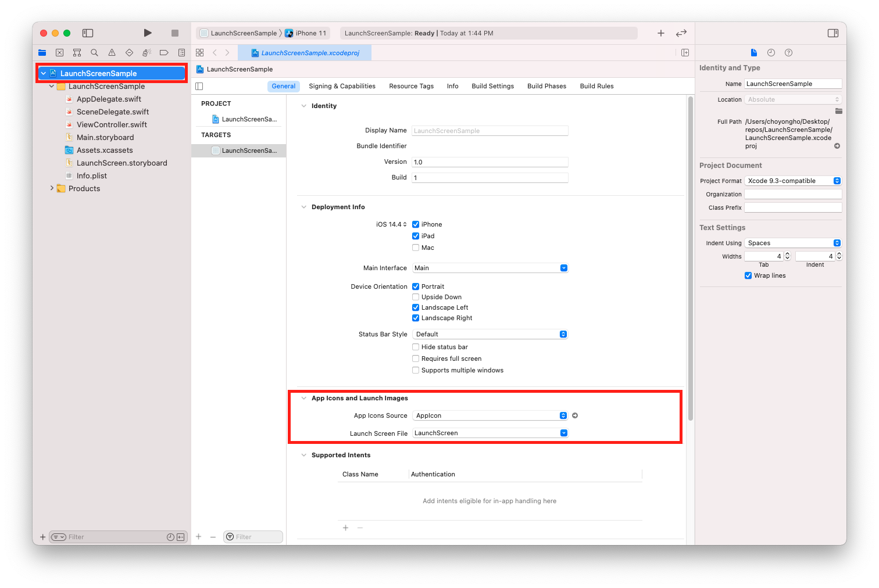Switch to Resource Tags tab
Screen dimensions: 879x588
411,86
